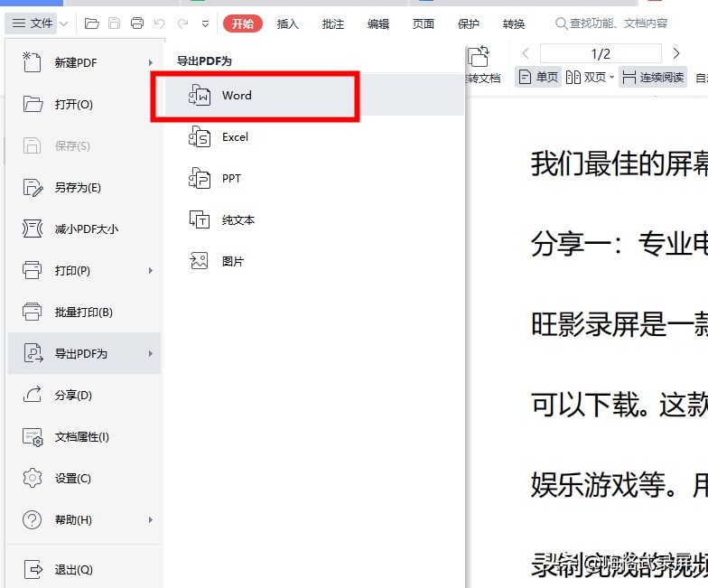Image resolution: width=708 pixels, height=588 pixels.
Task: Click the PPT export icon
Action: pos(199,179)
